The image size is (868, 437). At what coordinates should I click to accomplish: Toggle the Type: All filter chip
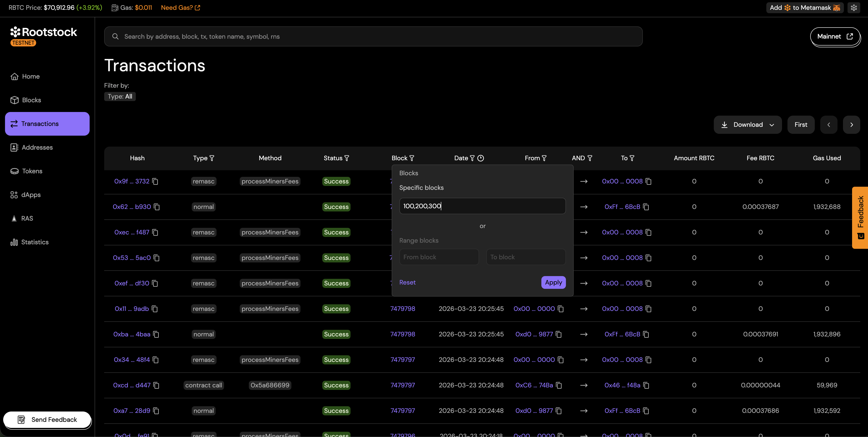click(120, 97)
